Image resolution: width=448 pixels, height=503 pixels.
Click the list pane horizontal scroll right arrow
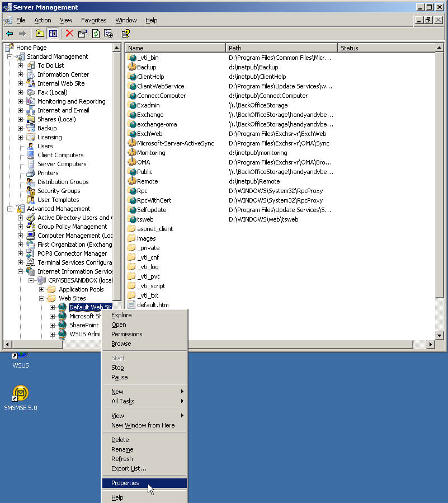pos(430,344)
